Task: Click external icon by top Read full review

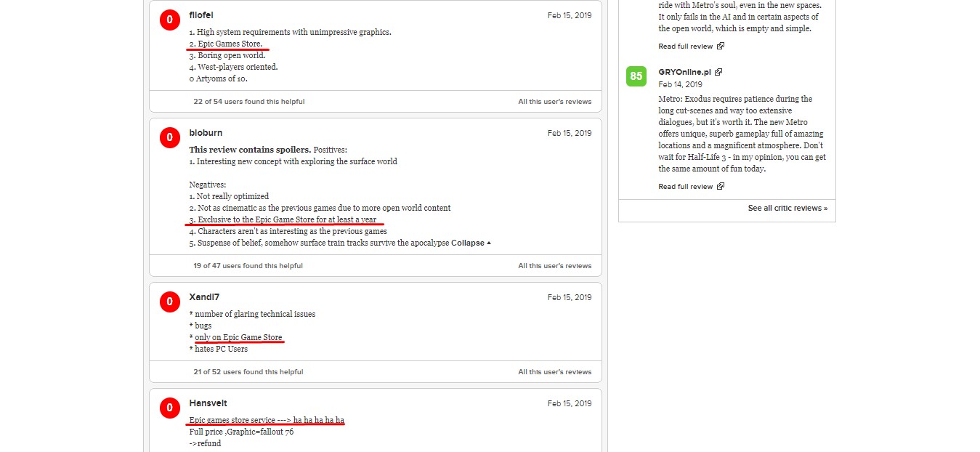Action: (721, 47)
